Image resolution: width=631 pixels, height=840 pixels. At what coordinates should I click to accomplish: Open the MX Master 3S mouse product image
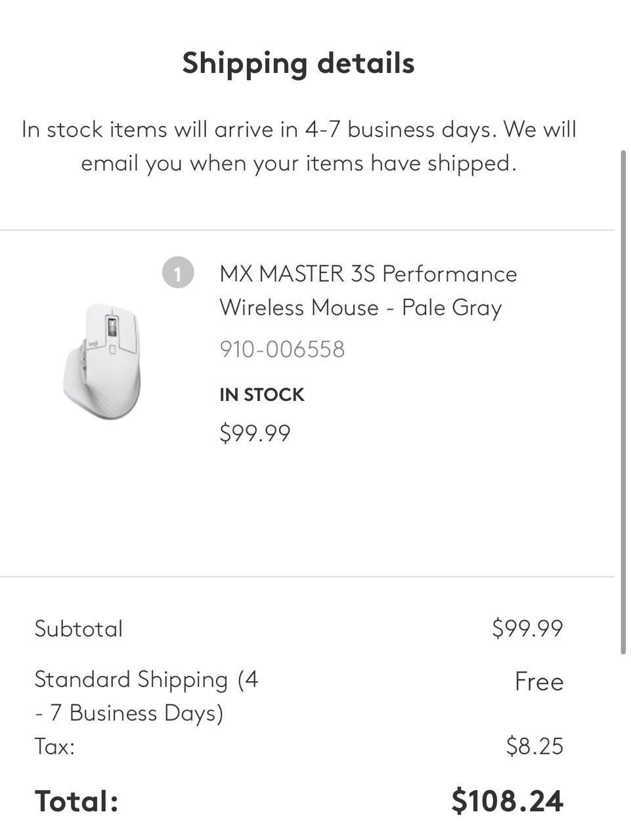pos(102,362)
